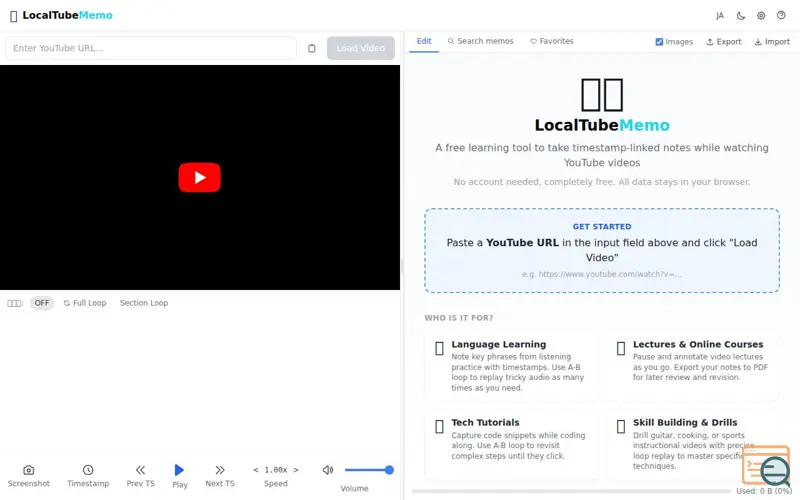
Task: Toggle the loop OFF switch
Action: pos(42,303)
